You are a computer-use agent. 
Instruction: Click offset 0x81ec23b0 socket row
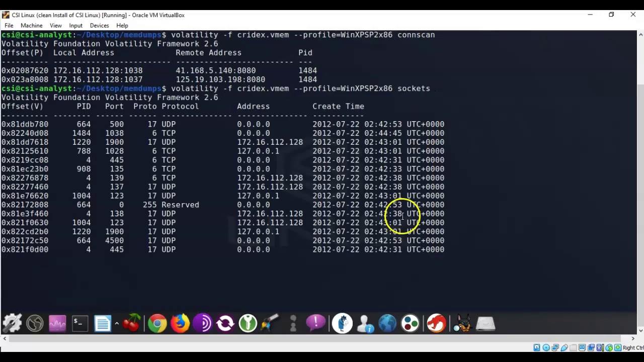pos(222,169)
